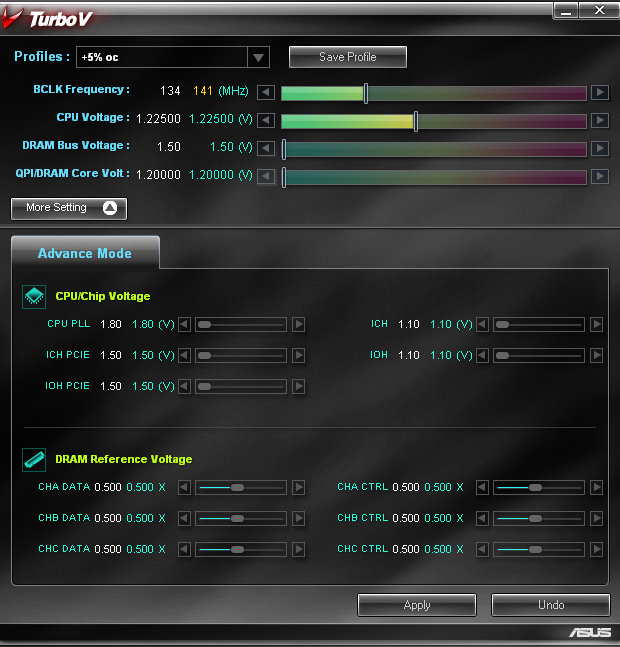Decrease BCLK Frequency with the left arrow
This screenshot has height=647, width=620.
click(x=266, y=92)
